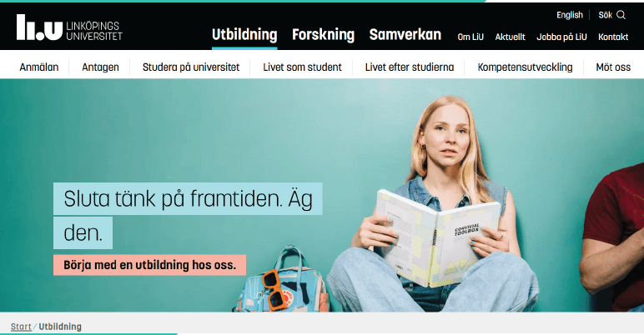
Task: Open Studera på universitet submenu item
Action: 191,67
